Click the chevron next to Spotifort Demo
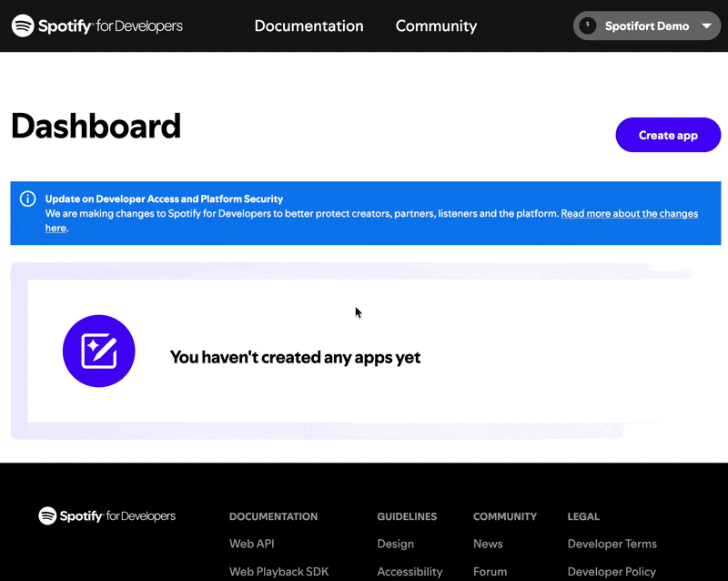Image resolution: width=728 pixels, height=581 pixels. [x=707, y=26]
